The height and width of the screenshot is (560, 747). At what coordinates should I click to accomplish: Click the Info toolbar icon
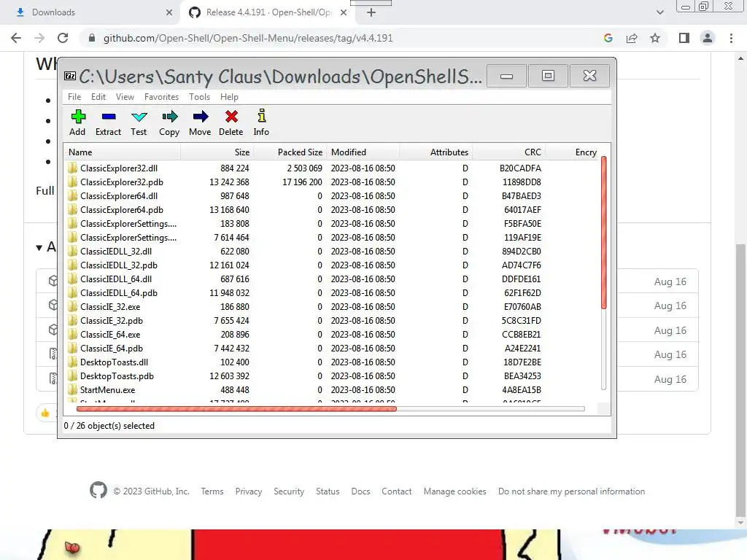[x=262, y=116]
